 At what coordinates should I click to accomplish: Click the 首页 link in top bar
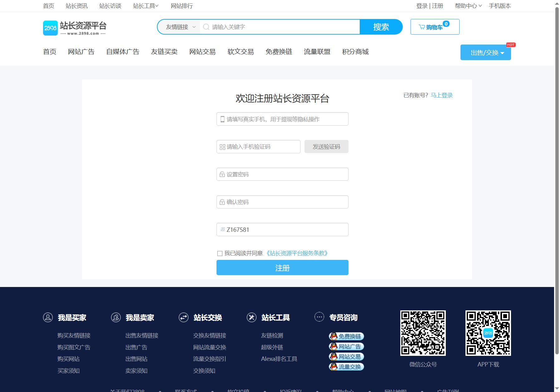point(49,6)
